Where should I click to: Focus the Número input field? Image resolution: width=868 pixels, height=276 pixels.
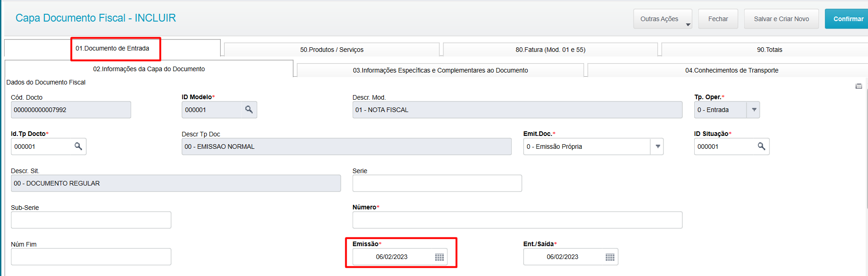(517, 220)
